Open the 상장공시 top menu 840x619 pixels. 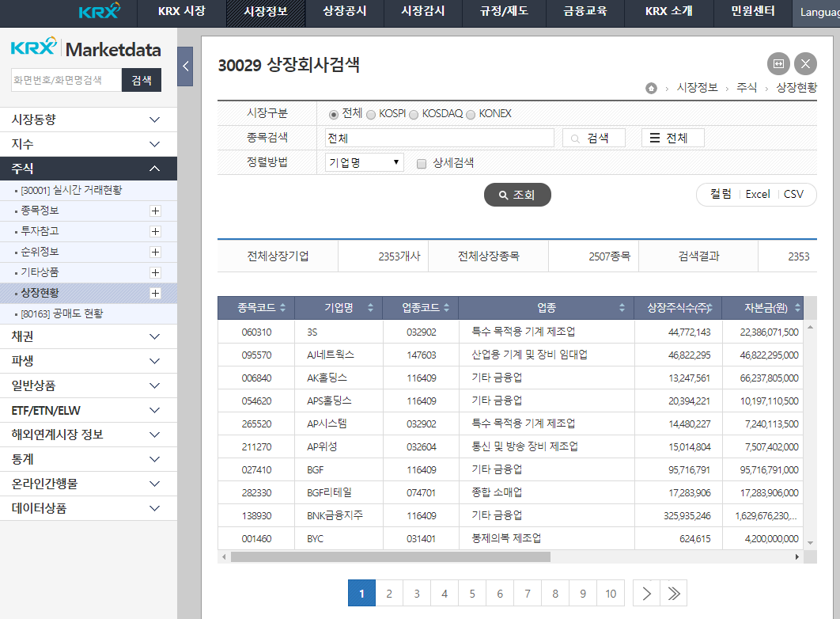coord(345,11)
